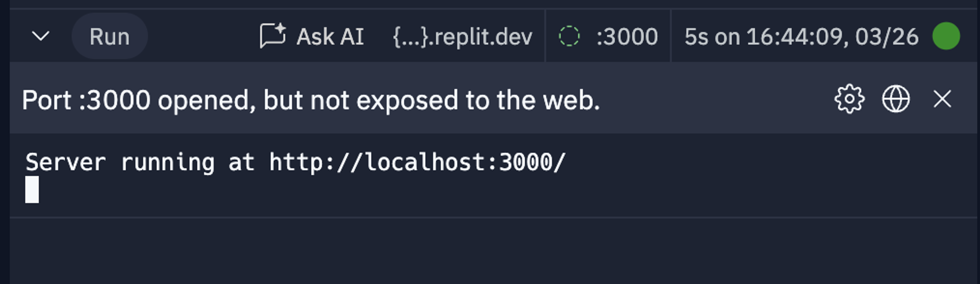The image size is (980, 284).
Task: Click the white terminal cursor block
Action: (32, 189)
